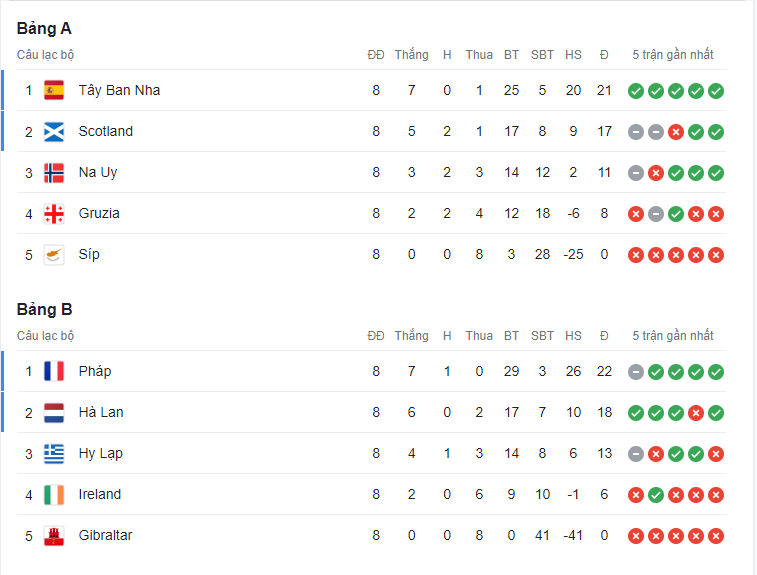Select the Hà Lan team name
Screen dimensions: 757x575
(101, 412)
